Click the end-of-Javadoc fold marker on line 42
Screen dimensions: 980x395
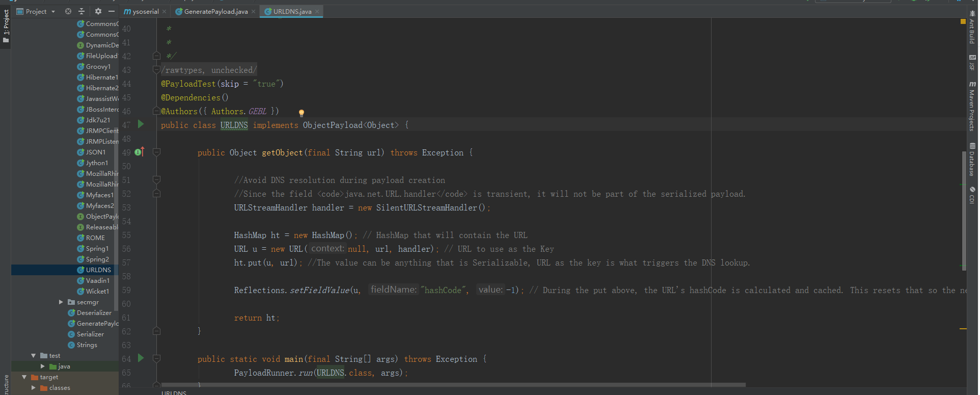pyautogui.click(x=157, y=56)
